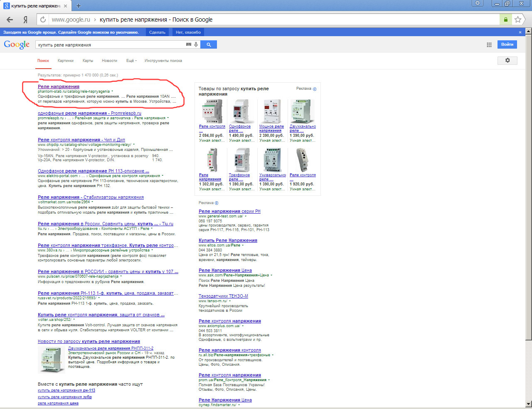Open first result "Реле напряжения" phantom-stab link

pyautogui.click(x=59, y=86)
